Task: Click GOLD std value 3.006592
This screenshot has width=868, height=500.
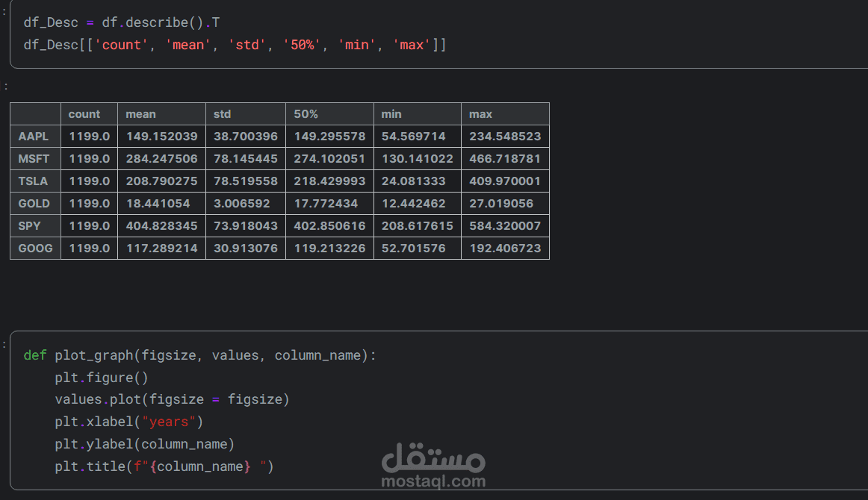Action: pyautogui.click(x=242, y=204)
